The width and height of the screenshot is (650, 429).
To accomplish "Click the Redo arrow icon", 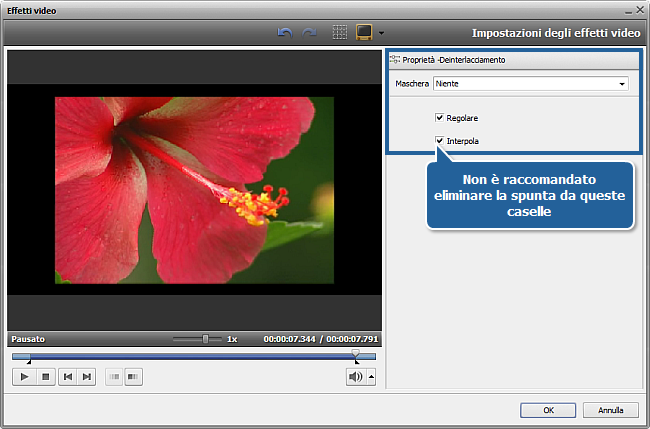I will point(310,32).
